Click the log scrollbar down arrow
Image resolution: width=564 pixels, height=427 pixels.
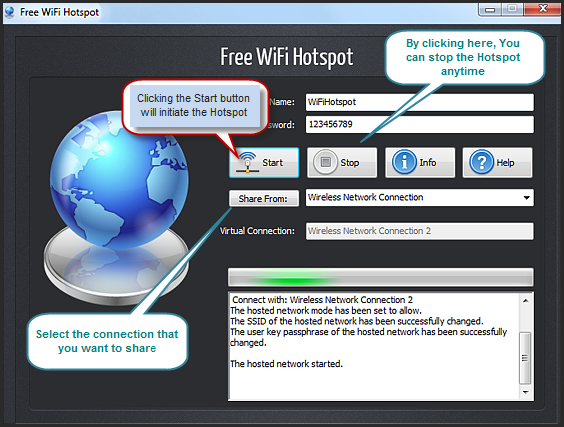coord(526,392)
